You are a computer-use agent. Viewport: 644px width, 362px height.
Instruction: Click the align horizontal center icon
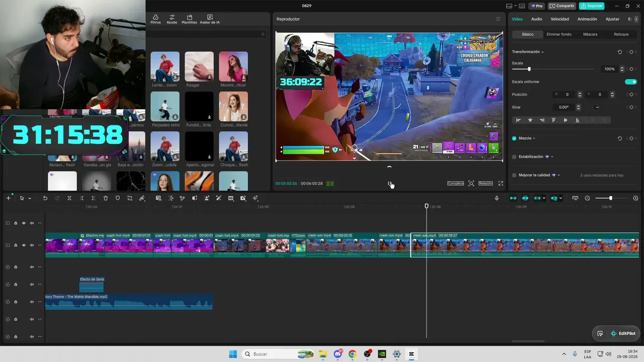[530, 120]
